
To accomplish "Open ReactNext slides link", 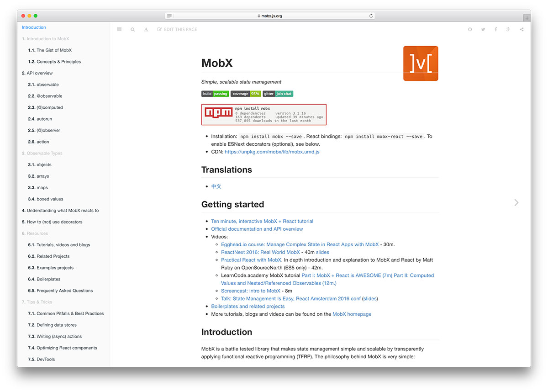I will (x=322, y=252).
